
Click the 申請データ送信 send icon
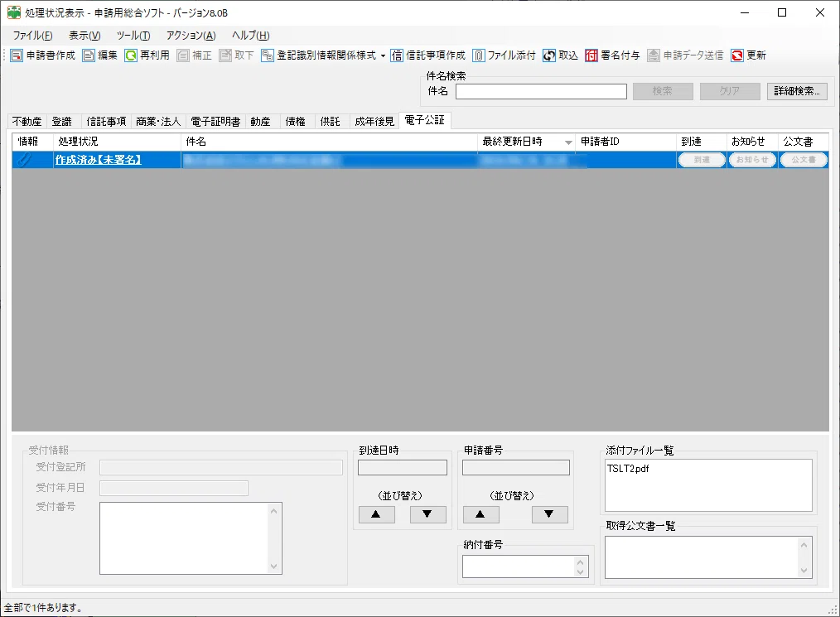point(654,55)
